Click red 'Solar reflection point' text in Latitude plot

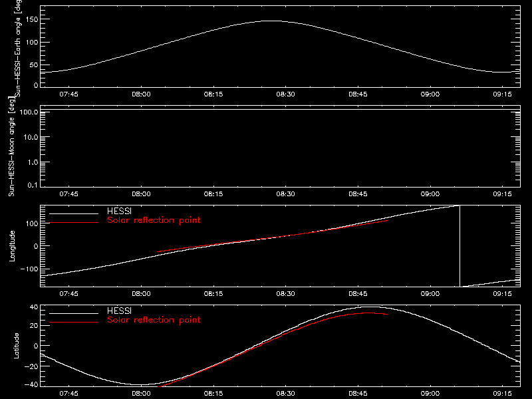154,320
